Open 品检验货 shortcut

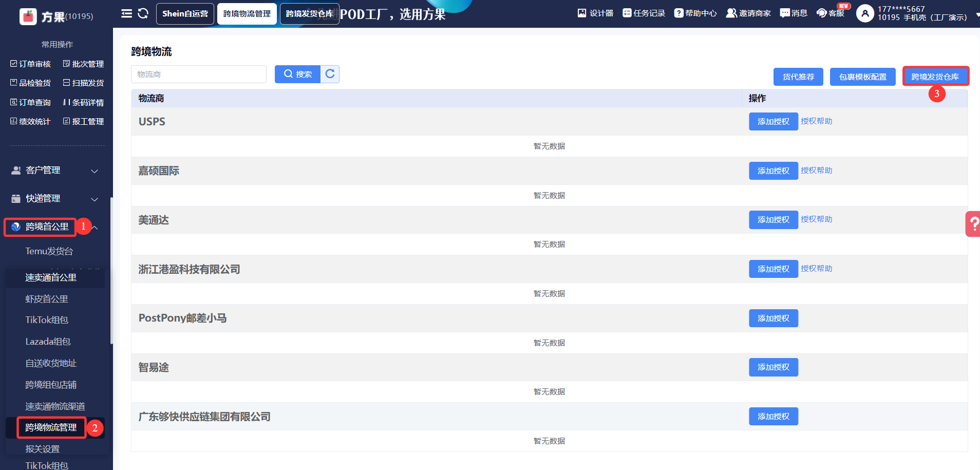[x=30, y=83]
